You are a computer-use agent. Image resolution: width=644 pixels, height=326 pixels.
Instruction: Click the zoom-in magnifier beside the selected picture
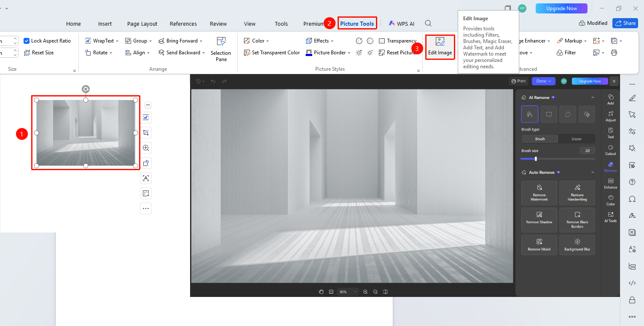pyautogui.click(x=146, y=148)
